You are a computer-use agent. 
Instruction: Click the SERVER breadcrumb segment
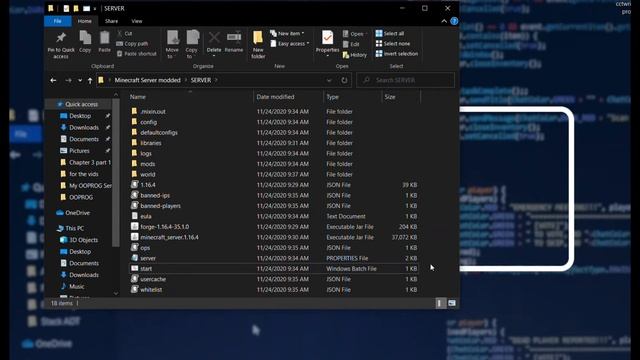point(201,80)
